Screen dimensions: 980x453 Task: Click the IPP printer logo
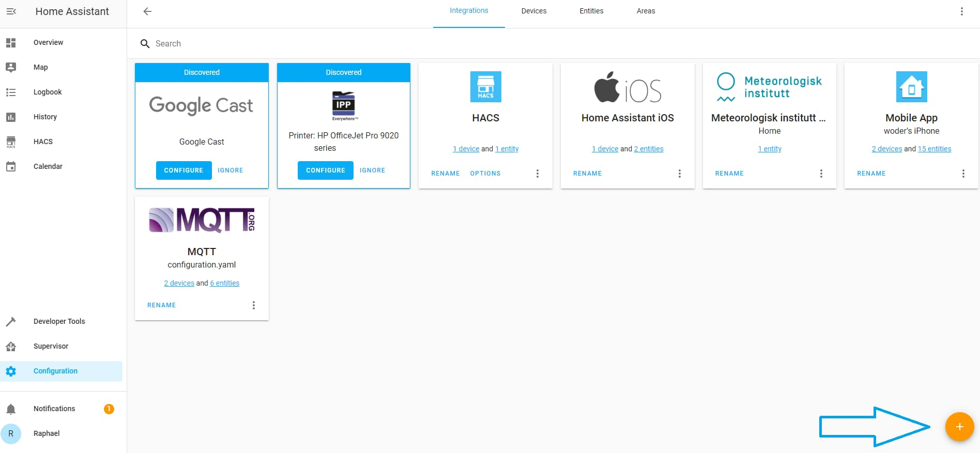pos(344,106)
